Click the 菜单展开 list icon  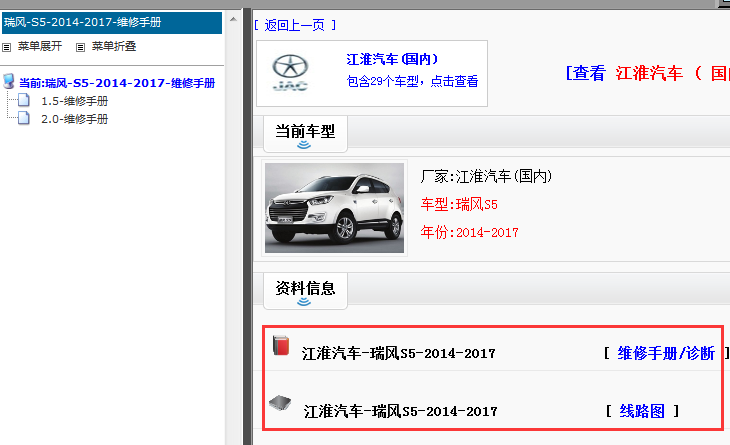tap(7, 47)
